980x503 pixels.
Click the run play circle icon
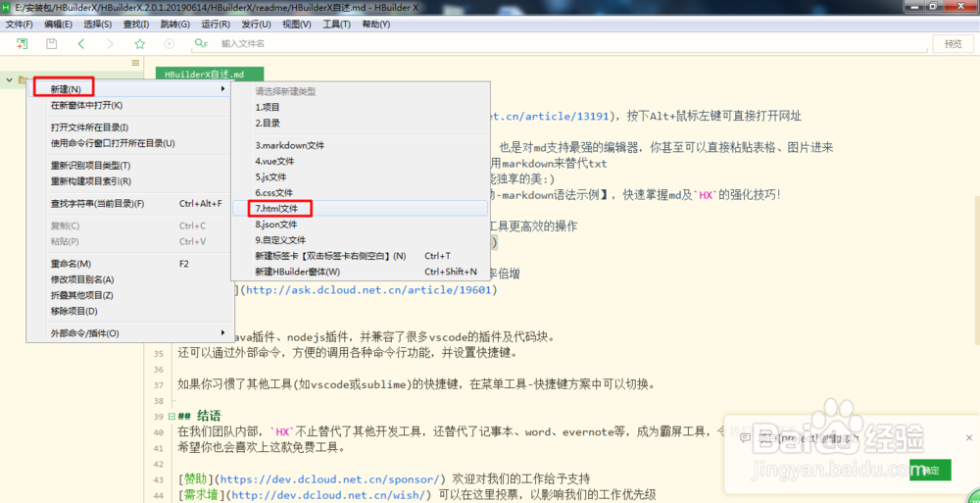click(x=169, y=44)
